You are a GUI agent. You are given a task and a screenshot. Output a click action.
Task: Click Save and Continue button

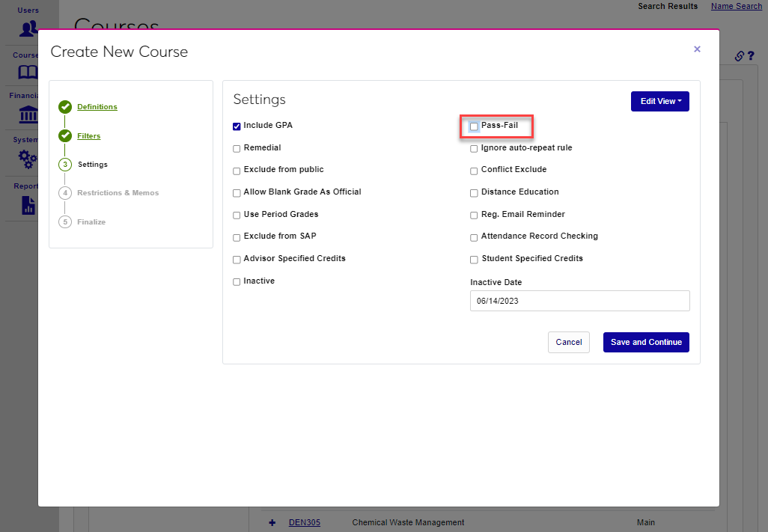(x=646, y=342)
